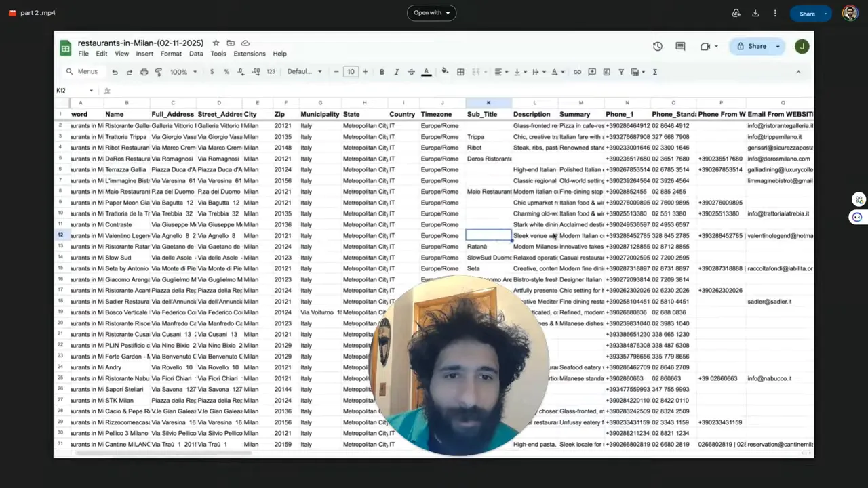Screen dimensions: 868x488
Task: Open the text wrapping dropdown
Action: pos(538,72)
